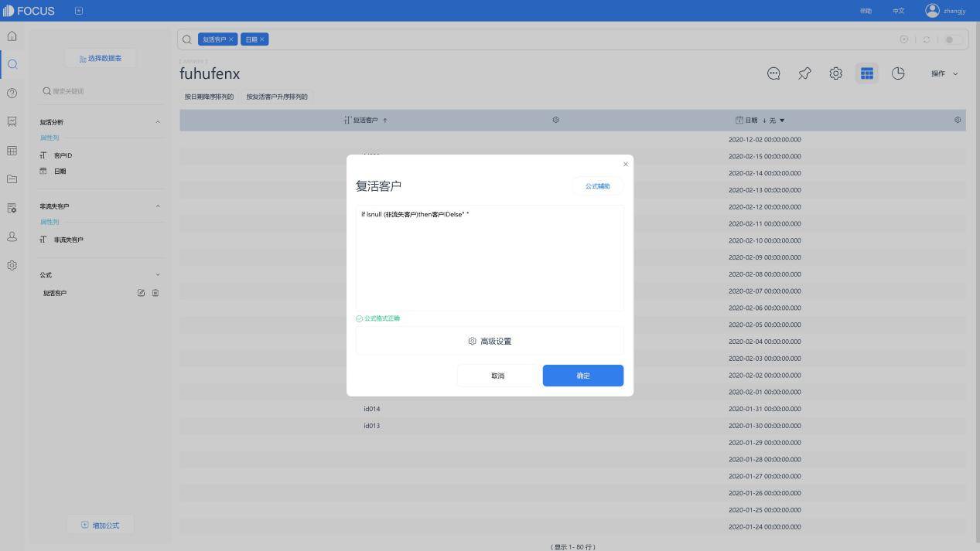Open the zhangjy user menu

click(x=954, y=11)
